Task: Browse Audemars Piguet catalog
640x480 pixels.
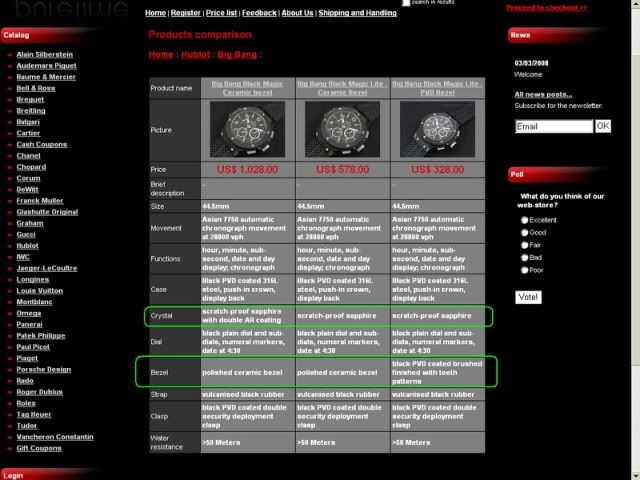Action: click(x=47, y=65)
